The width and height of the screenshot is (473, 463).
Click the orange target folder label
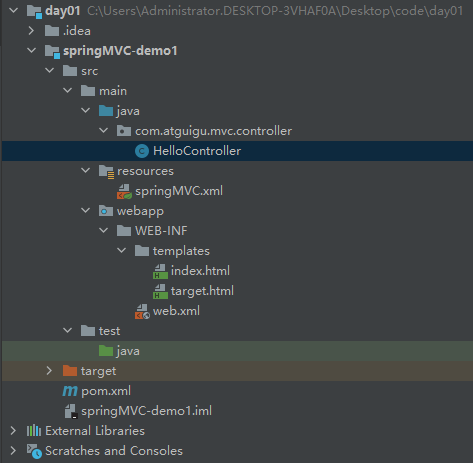pyautogui.click(x=98, y=371)
